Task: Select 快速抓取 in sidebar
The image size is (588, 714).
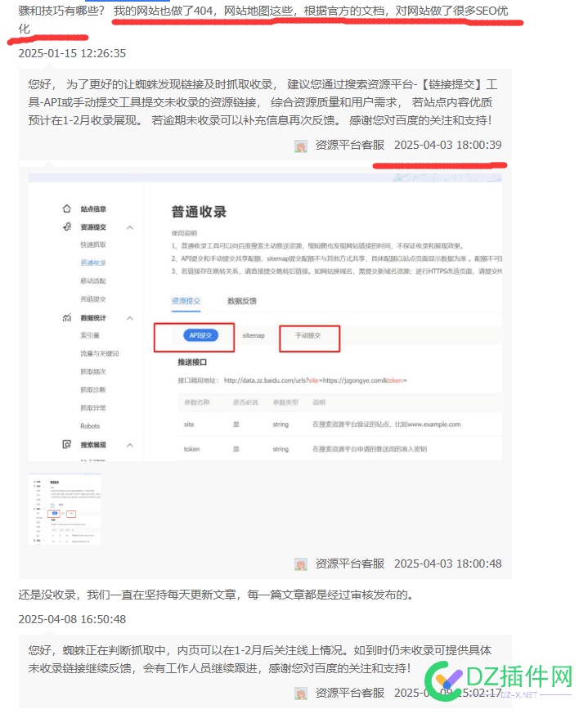Action: pyautogui.click(x=93, y=245)
